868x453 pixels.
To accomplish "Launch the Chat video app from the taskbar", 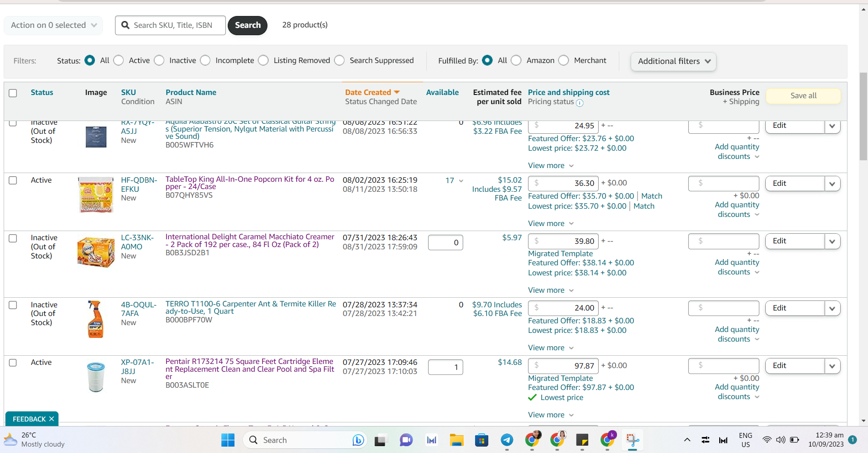I will click(x=406, y=440).
